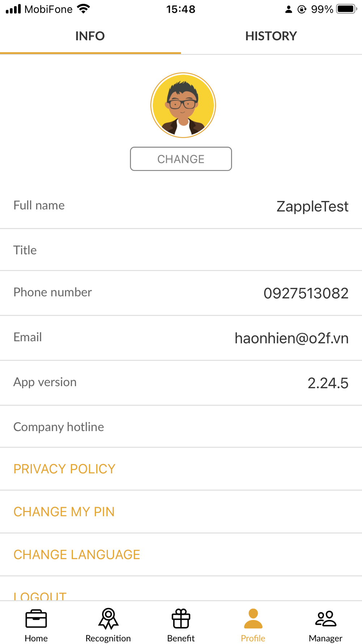Select the INFO tab
Viewport: 362px width, 644px height.
click(x=90, y=36)
